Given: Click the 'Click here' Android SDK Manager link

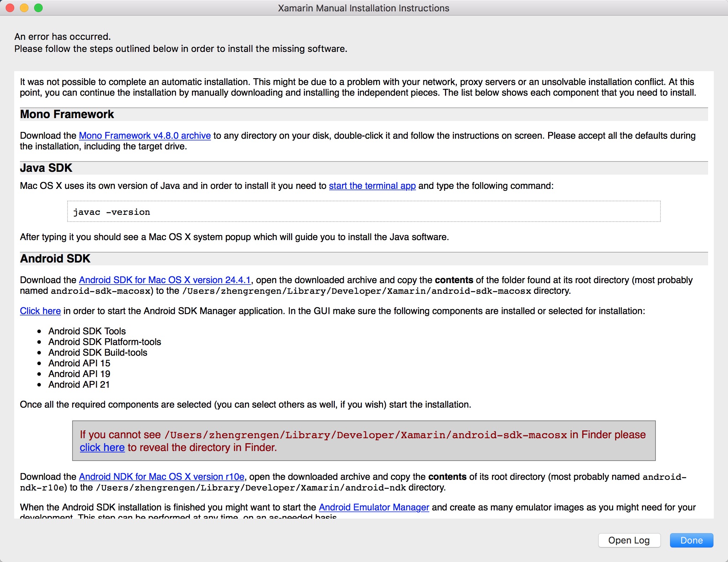Looking at the screenshot, I should pyautogui.click(x=40, y=311).
